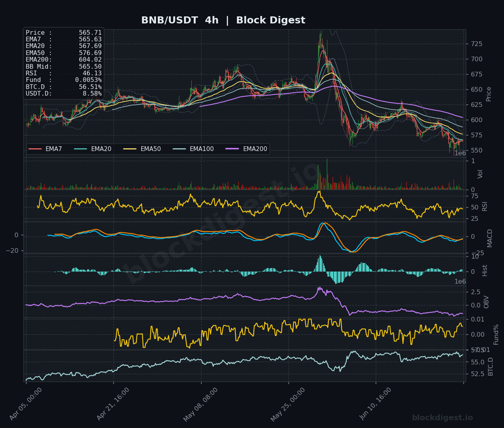Select the EMA20 567.69 row in the stats box
Screen dimensions: 504x428
64,46
